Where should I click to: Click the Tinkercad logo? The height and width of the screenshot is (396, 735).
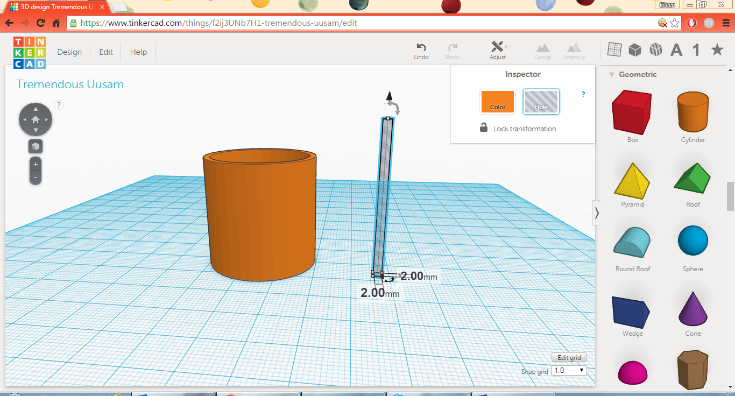[29, 52]
